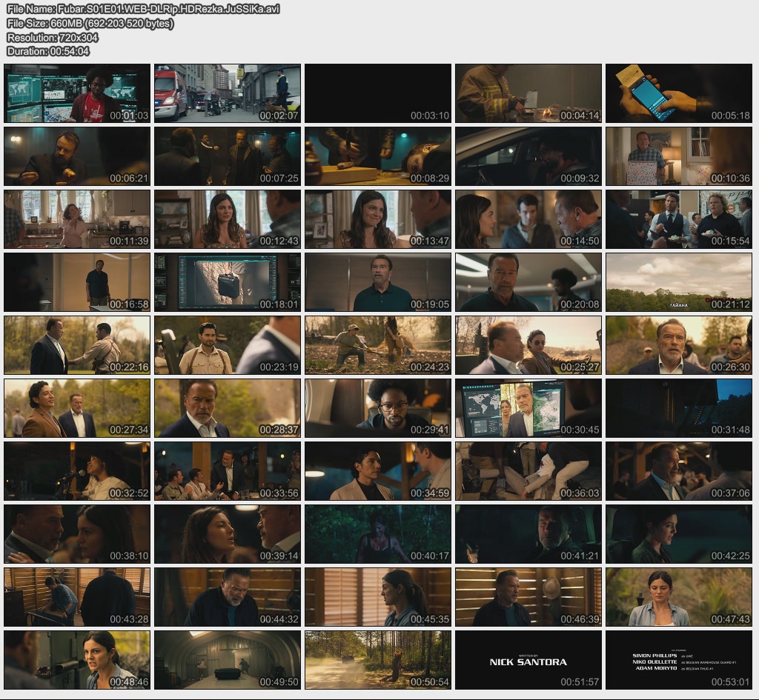Open the cast credits thumbnail at 00:53:01

(679, 660)
